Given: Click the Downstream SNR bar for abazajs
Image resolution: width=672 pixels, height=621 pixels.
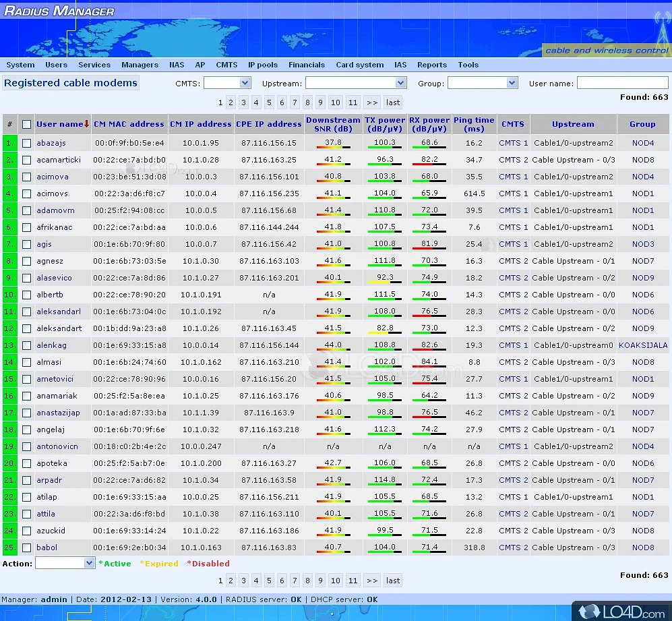Looking at the screenshot, I should point(333,147).
